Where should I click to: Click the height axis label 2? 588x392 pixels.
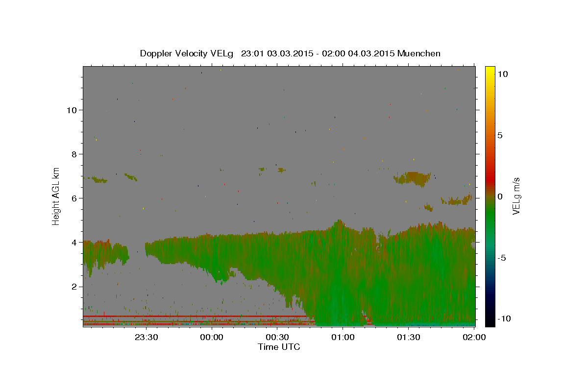[74, 286]
